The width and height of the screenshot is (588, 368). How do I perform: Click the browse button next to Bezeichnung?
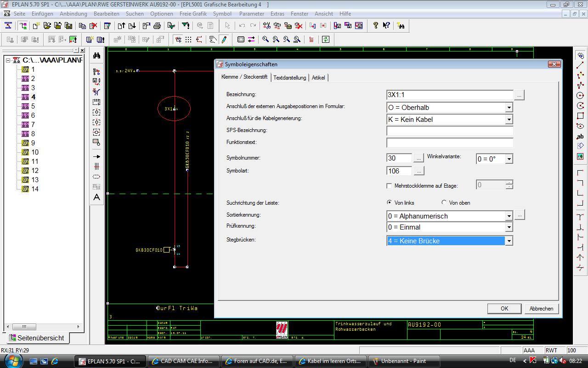pyautogui.click(x=519, y=95)
